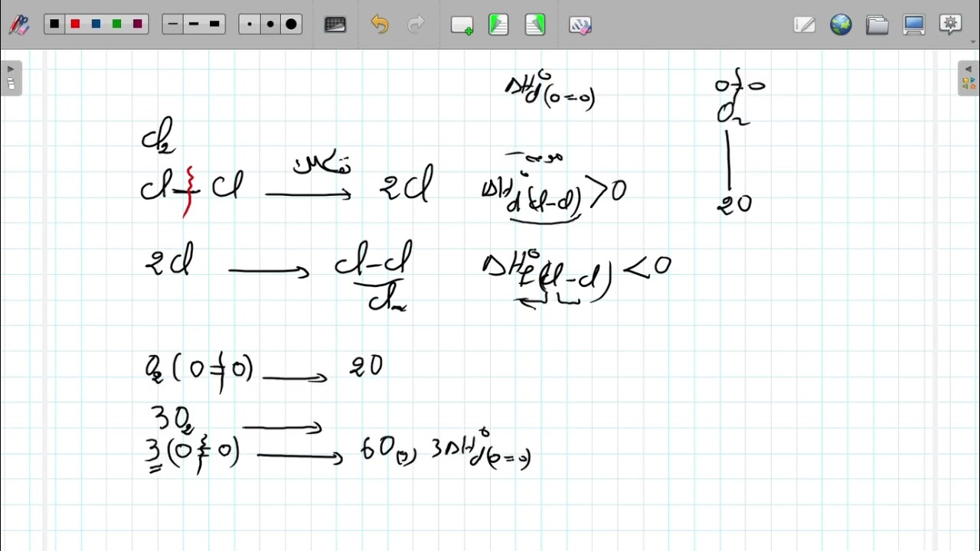This screenshot has width=980, height=551.
Task: Select the red pen color
Action: click(75, 24)
